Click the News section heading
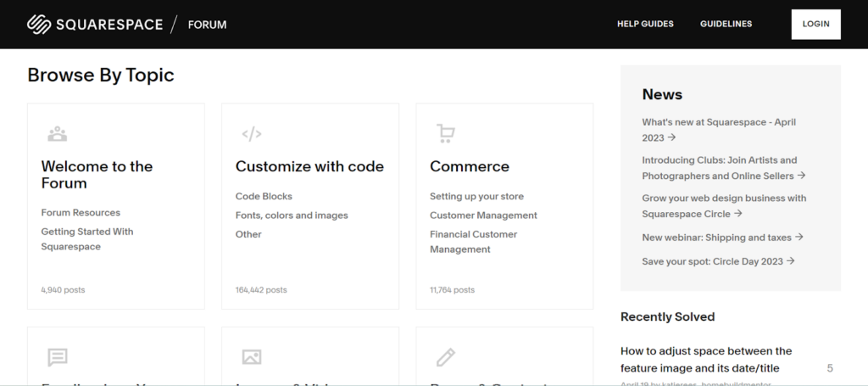 coord(662,95)
